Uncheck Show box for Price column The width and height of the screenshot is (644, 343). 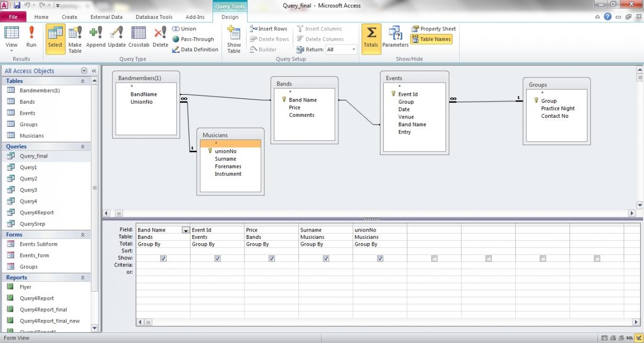click(272, 258)
